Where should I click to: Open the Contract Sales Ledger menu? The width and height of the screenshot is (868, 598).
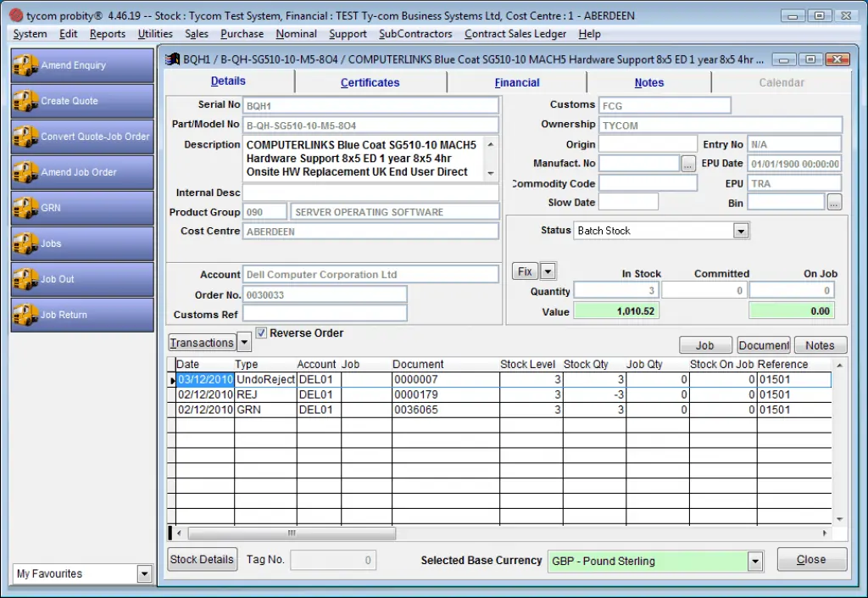tap(515, 34)
